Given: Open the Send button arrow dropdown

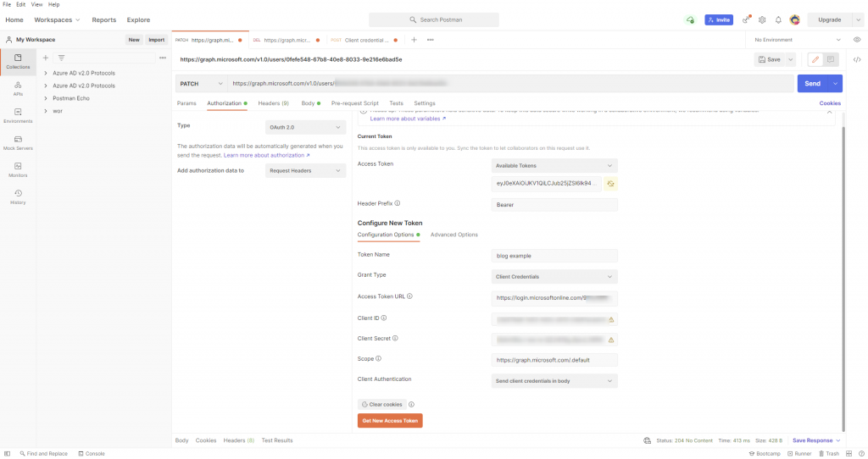Looking at the screenshot, I should click(835, 84).
